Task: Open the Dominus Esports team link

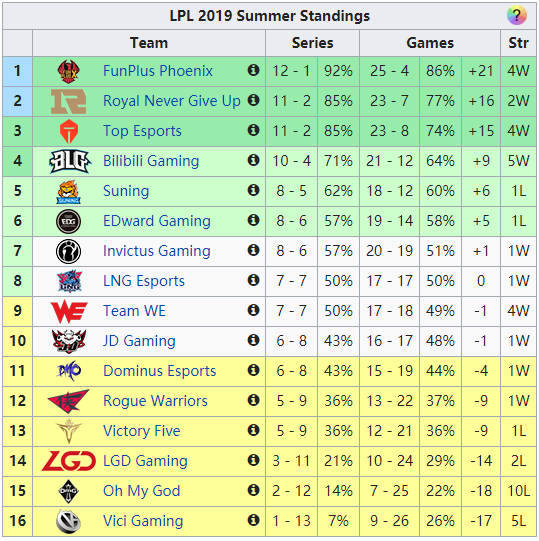Action: click(159, 371)
